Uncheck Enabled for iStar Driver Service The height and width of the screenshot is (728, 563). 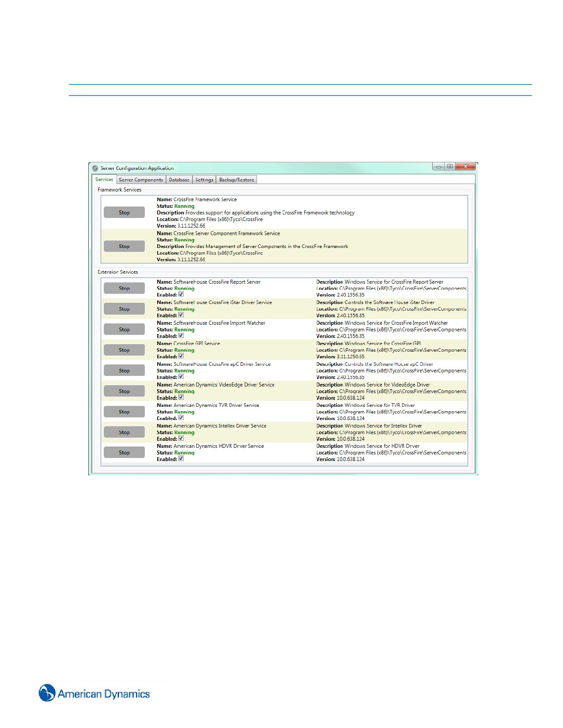point(181,315)
